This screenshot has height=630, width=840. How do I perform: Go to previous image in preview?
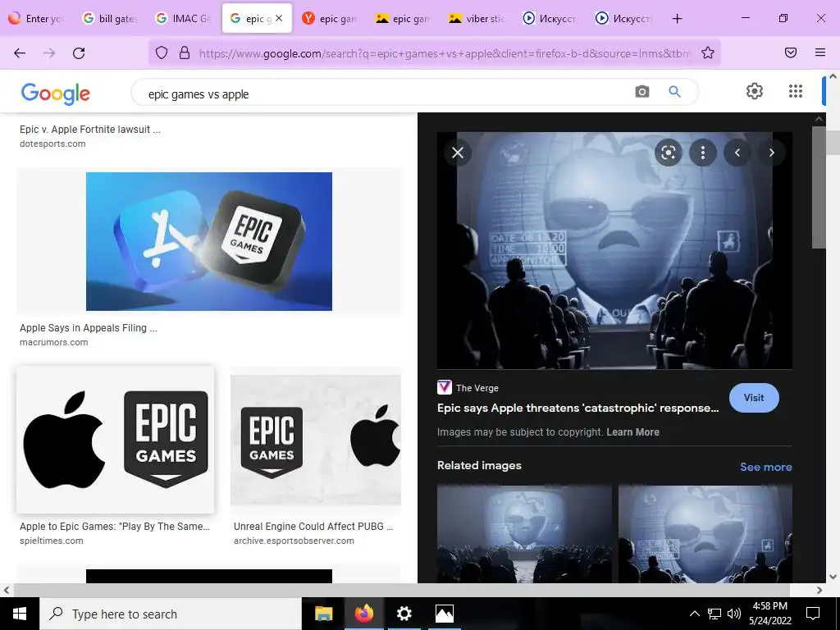(737, 153)
